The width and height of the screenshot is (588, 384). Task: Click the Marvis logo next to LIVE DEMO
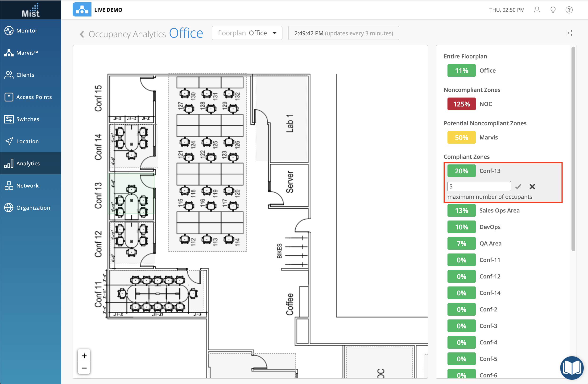[x=82, y=10]
